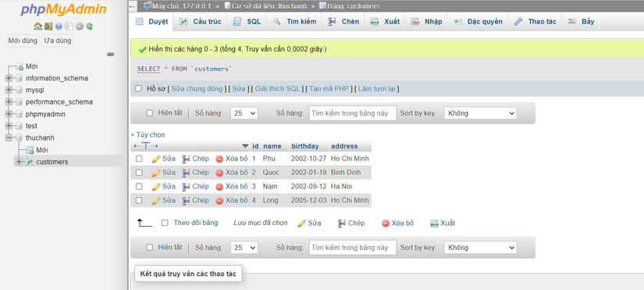
Task: Switch to the Cấu trúc tab
Action: click(201, 22)
